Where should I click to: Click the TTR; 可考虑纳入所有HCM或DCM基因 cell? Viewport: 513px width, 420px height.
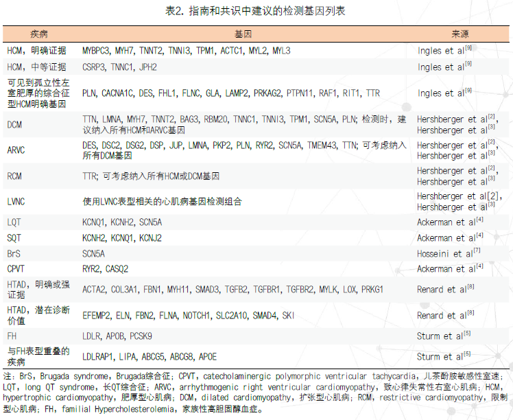point(151,176)
